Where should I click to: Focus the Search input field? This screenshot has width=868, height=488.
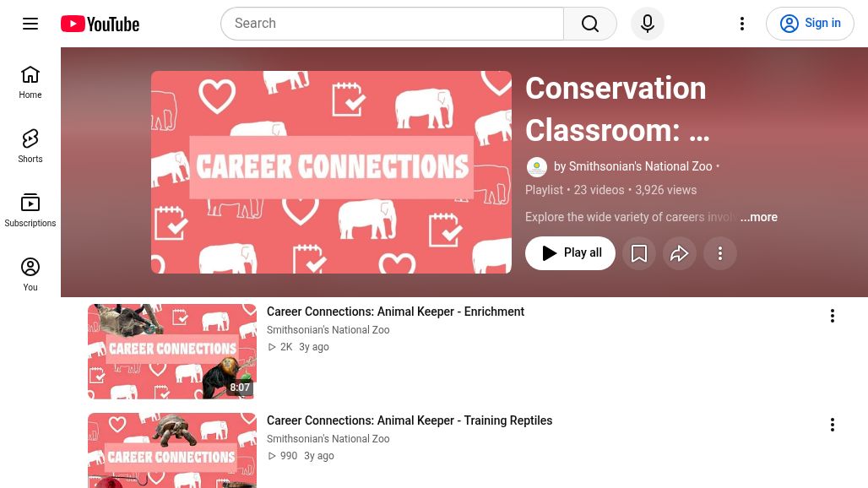393,24
